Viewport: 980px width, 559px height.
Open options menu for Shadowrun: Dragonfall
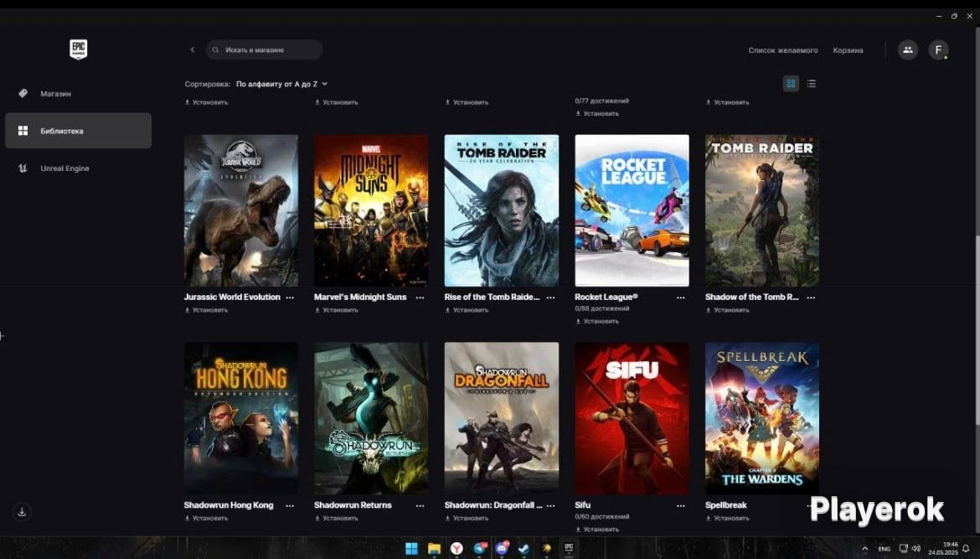(550, 505)
